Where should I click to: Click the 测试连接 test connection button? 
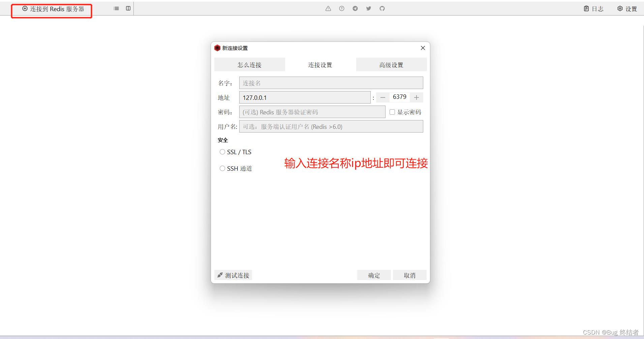click(x=233, y=275)
